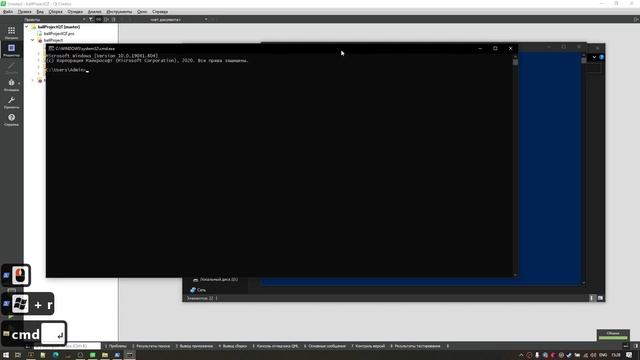Open the Инструменты menu

[119, 12]
